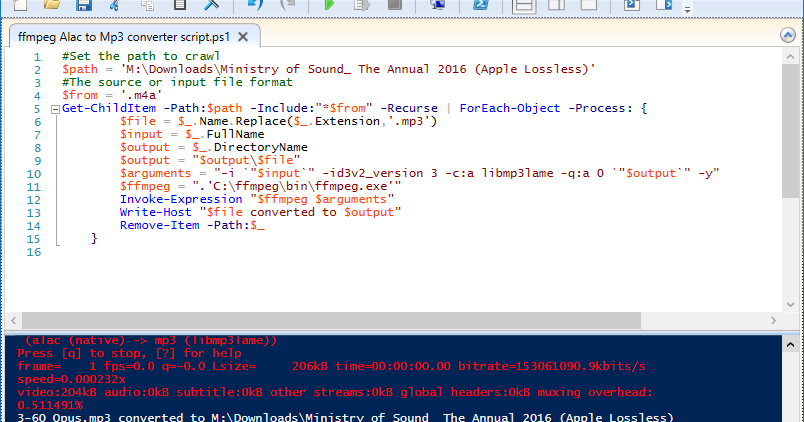
Task: Create a new script file
Action: coord(19,5)
